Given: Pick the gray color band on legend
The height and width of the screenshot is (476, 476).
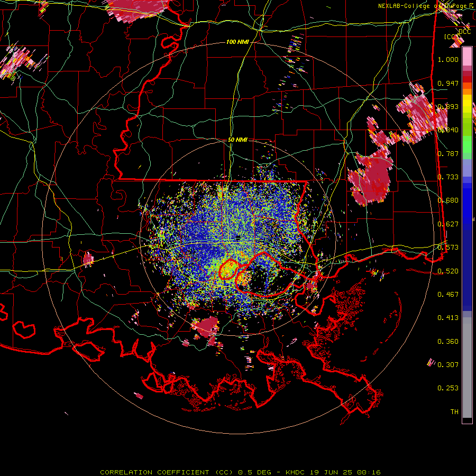Looking at the screenshot, I should coord(467,368).
